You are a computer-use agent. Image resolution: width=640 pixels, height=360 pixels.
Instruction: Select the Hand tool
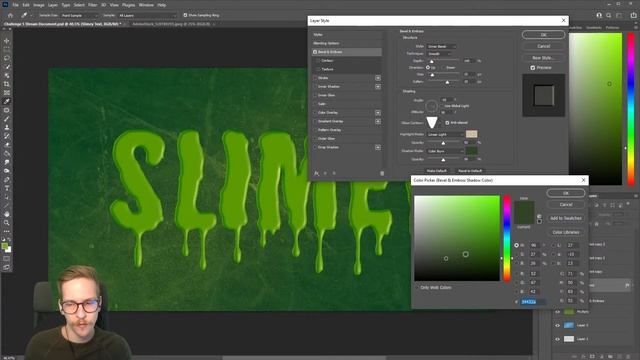pos(7,214)
